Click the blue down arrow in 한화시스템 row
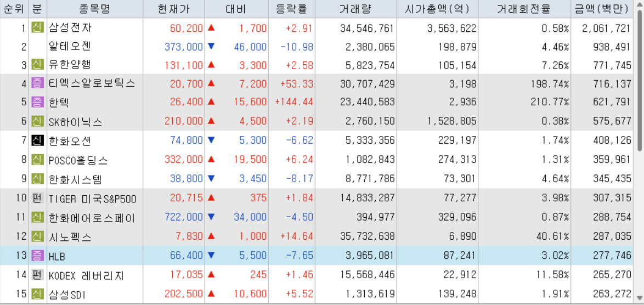 click(211, 178)
